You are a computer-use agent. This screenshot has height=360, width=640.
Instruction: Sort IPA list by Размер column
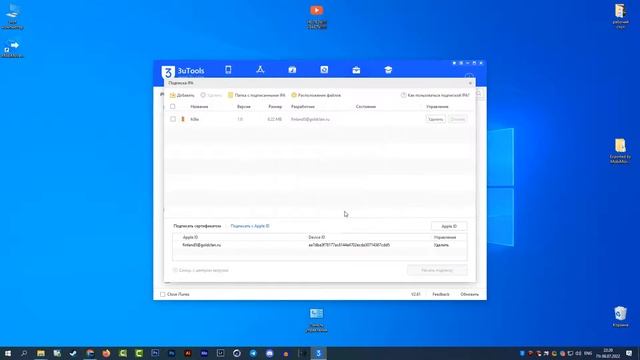pyautogui.click(x=275, y=107)
